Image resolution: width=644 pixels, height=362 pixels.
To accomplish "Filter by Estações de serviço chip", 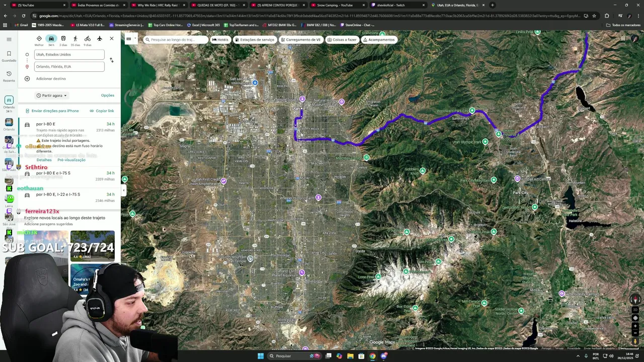I will [255, 40].
